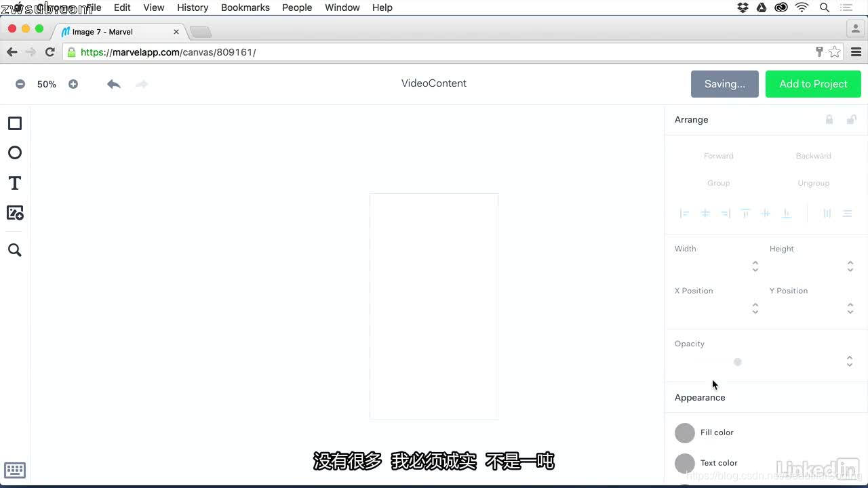
Task: Reload the Marvel canvas page
Action: tap(50, 52)
